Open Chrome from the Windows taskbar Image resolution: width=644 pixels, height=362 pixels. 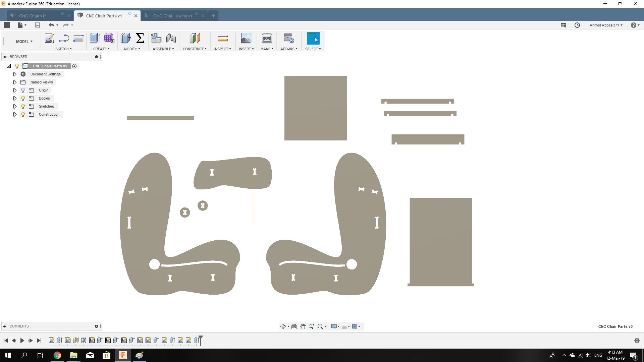[57, 355]
